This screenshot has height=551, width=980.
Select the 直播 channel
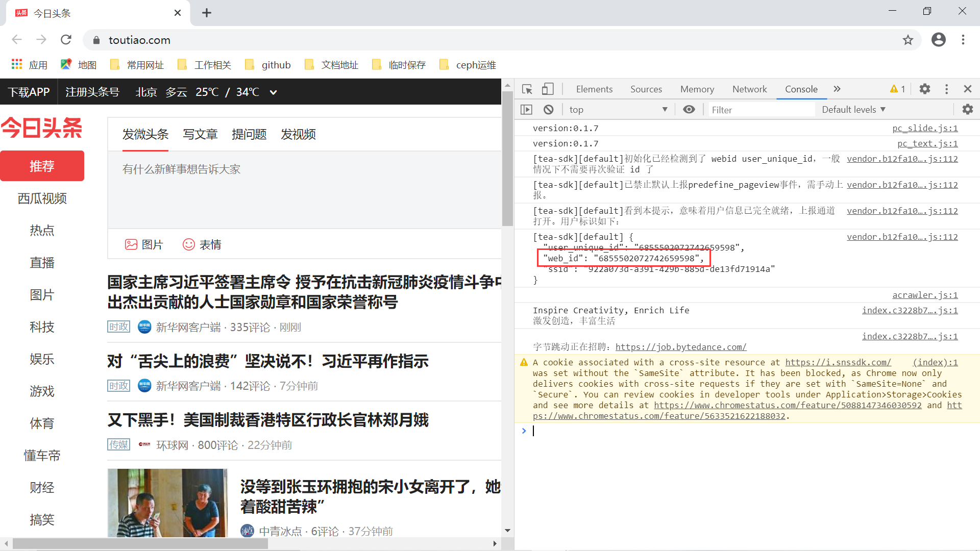(x=42, y=263)
